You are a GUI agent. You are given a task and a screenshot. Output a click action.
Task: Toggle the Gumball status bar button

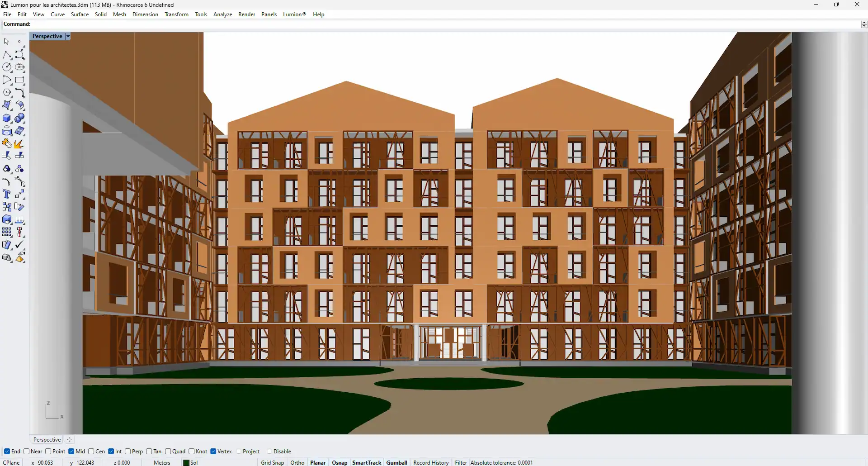pyautogui.click(x=396, y=462)
